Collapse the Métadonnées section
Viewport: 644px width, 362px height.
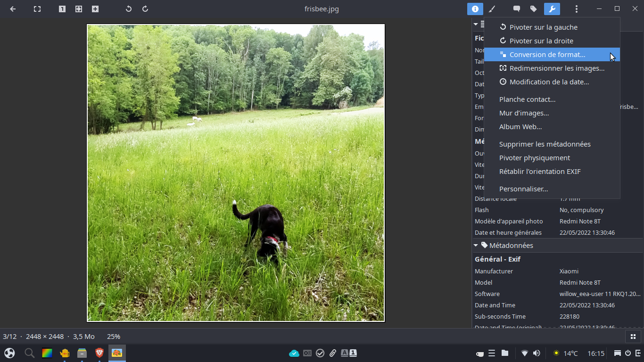pos(476,246)
